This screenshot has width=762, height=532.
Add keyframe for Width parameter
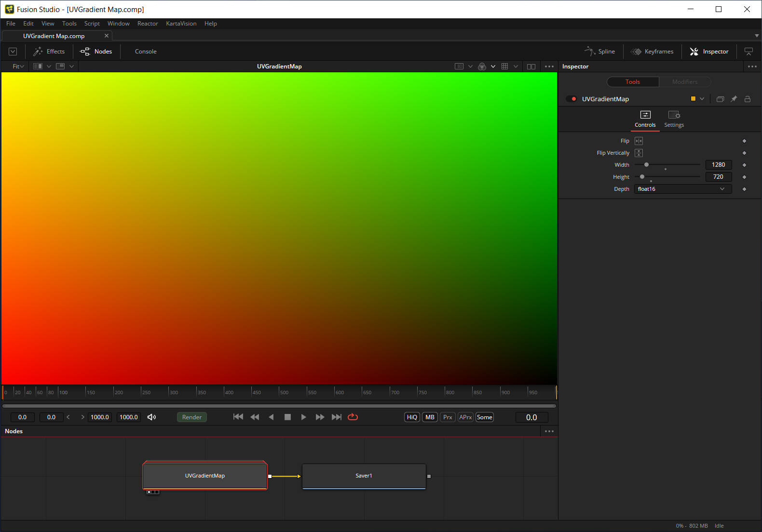point(744,165)
